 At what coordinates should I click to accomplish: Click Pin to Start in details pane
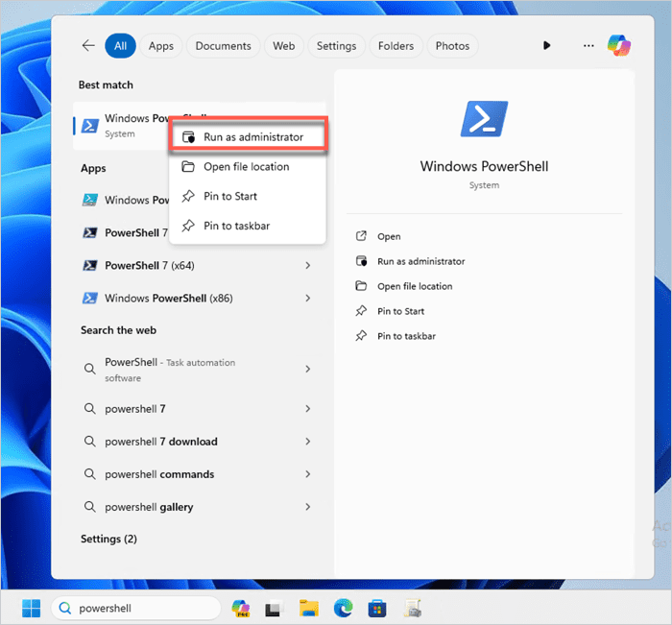(400, 311)
